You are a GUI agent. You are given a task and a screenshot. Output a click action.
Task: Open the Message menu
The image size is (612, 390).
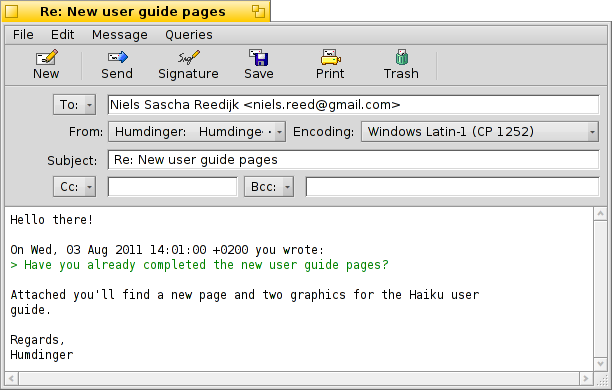(120, 35)
